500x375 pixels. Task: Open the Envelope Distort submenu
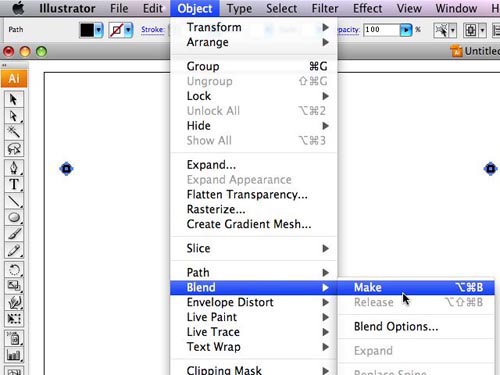pyautogui.click(x=254, y=302)
